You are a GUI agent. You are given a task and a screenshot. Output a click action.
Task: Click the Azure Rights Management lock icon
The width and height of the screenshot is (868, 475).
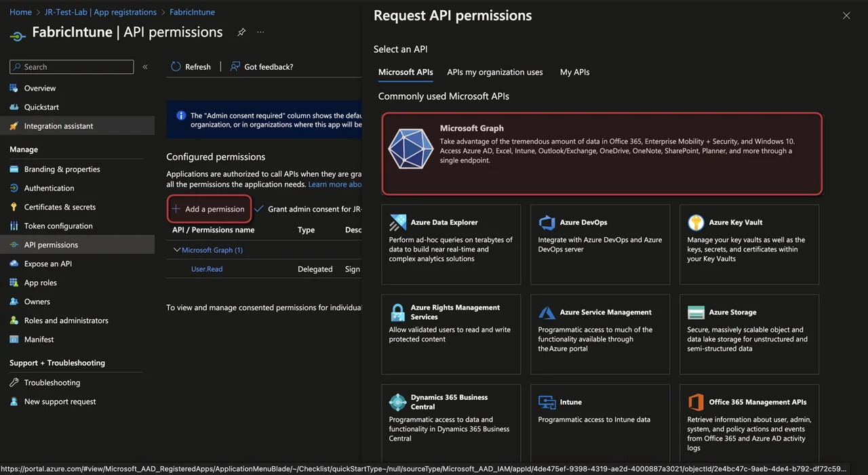(398, 312)
